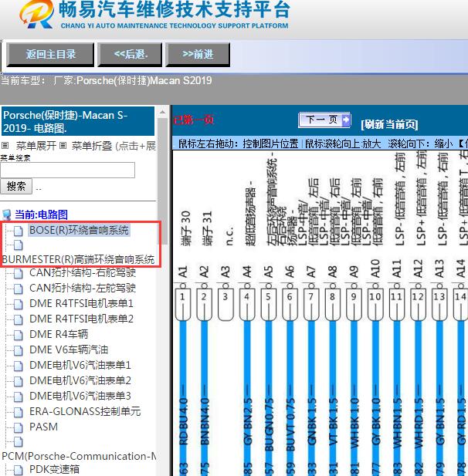The width and height of the screenshot is (468, 476).
Task: Open DME R4TFSI电机表单2
Action: 81,319
